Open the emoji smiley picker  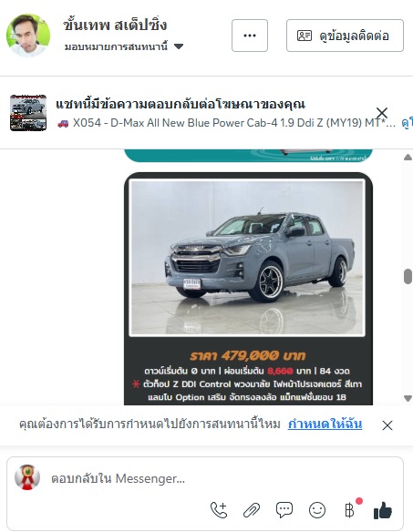point(317,510)
